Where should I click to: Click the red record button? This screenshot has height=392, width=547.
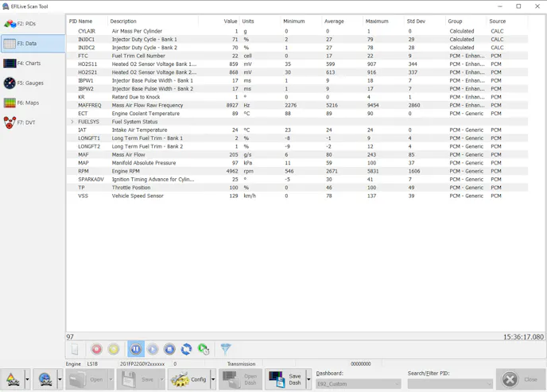[96, 349]
